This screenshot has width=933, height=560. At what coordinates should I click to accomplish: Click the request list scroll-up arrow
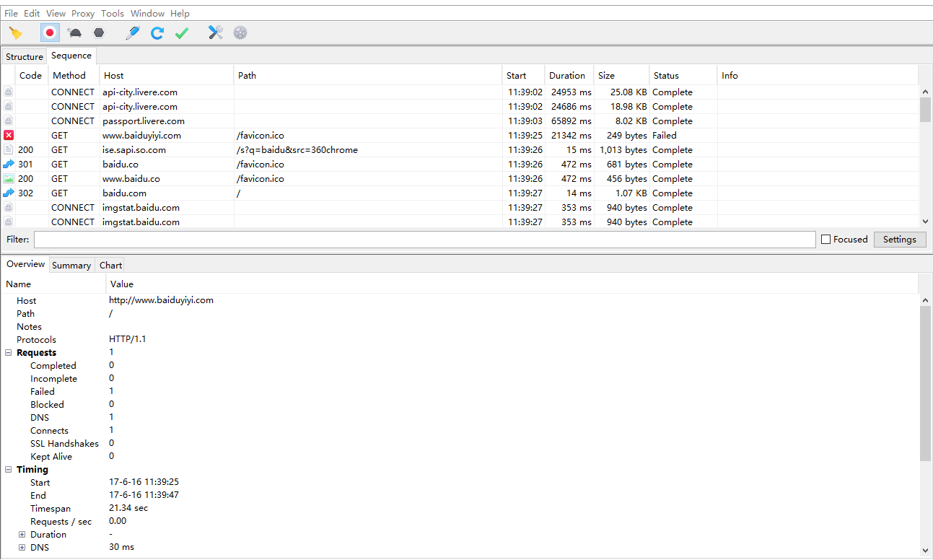tap(925, 92)
